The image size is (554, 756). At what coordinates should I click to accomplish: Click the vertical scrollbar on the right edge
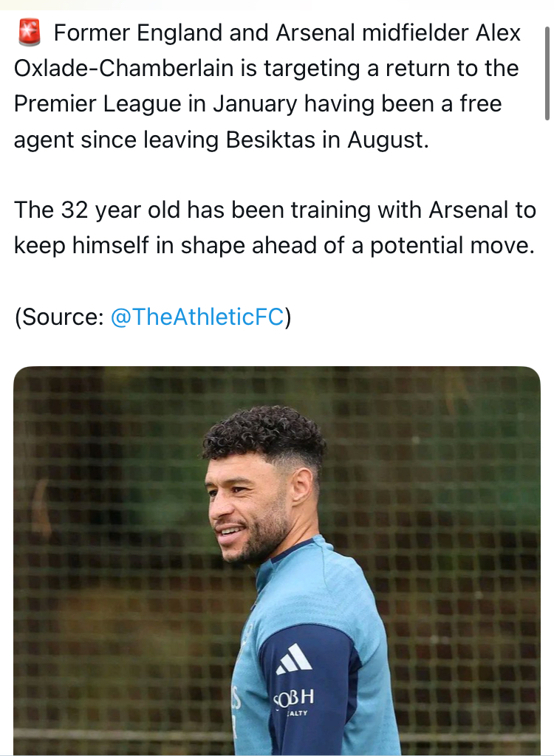pyautogui.click(x=547, y=74)
